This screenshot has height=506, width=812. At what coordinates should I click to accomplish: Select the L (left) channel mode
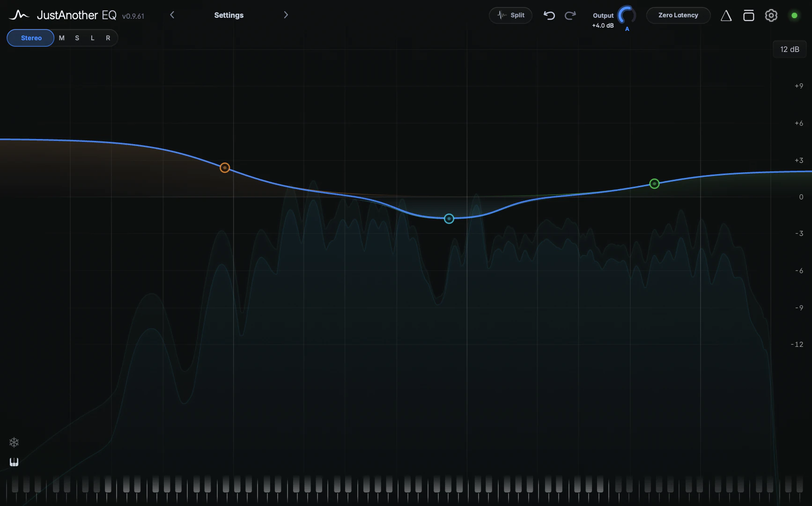click(x=93, y=38)
